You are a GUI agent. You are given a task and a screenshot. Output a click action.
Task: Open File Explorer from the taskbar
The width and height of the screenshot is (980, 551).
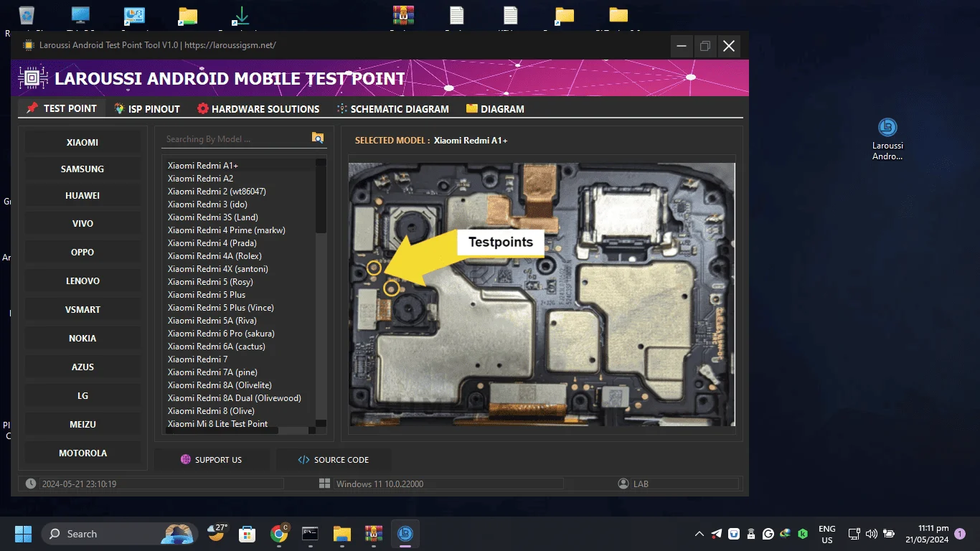pyautogui.click(x=341, y=534)
